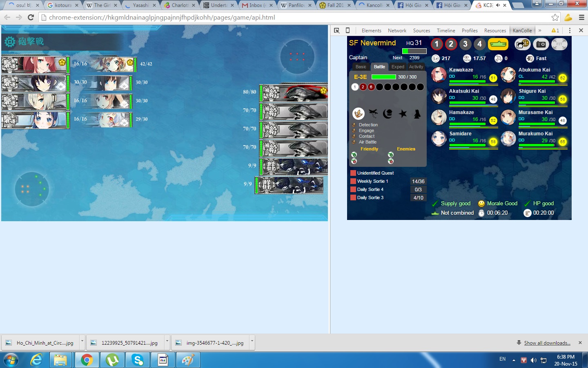The width and height of the screenshot is (588, 368).
Task: Toggle Daily Sortie 3 quest box
Action: click(x=353, y=197)
